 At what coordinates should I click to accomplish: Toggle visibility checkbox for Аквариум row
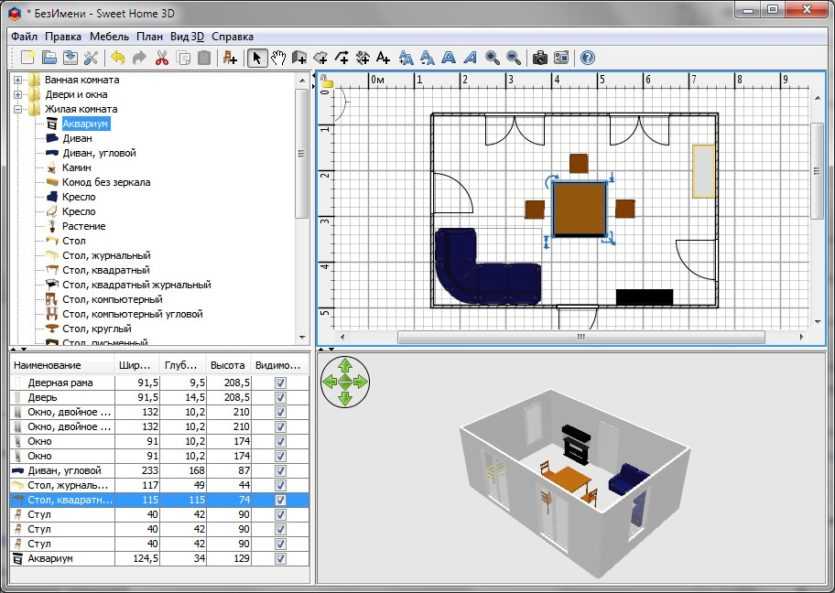281,558
